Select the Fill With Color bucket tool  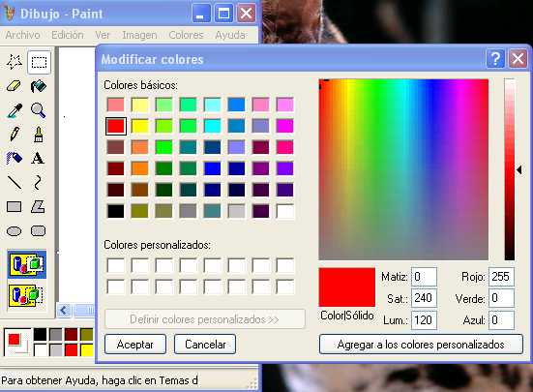(x=38, y=86)
